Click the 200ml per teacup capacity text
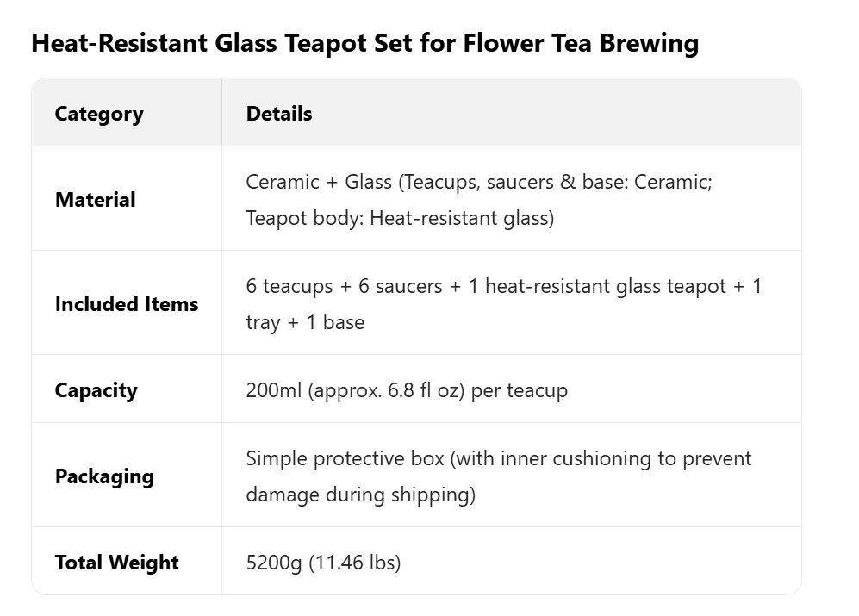The image size is (859, 616). pyautogui.click(x=407, y=390)
